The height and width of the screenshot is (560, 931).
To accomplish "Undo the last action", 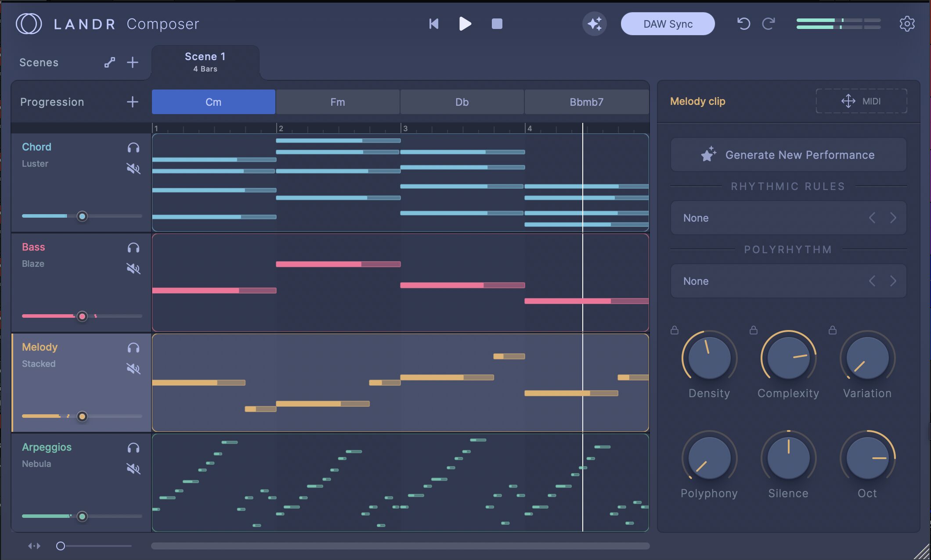I will (x=743, y=24).
